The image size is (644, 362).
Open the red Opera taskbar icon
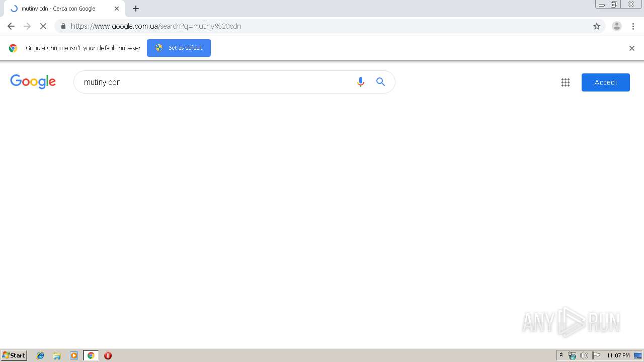[x=108, y=355]
